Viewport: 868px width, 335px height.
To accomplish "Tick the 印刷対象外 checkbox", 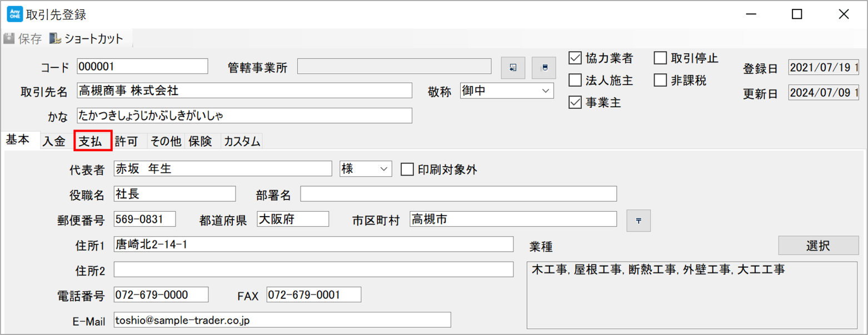I will click(x=407, y=169).
